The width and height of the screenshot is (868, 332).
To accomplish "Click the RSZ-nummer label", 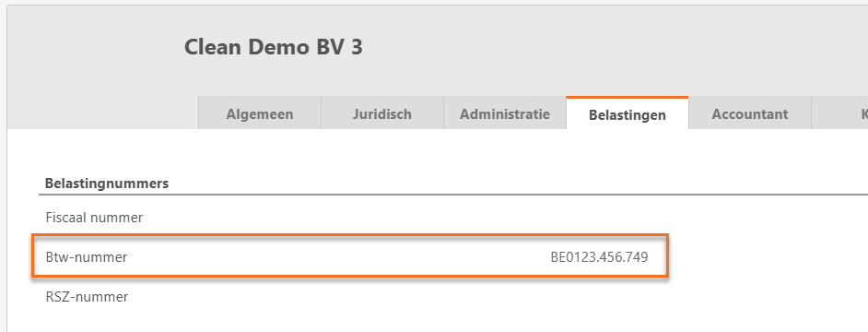I will [87, 297].
